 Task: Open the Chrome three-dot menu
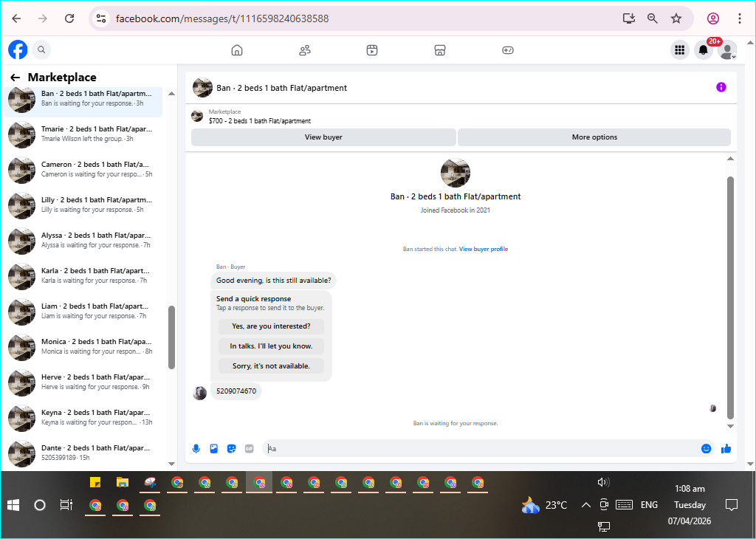[740, 18]
